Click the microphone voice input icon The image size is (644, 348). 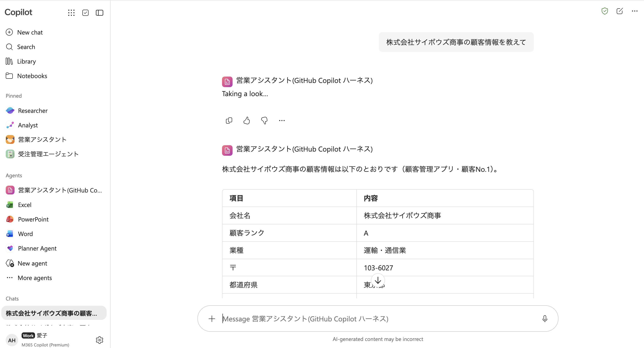tap(545, 319)
